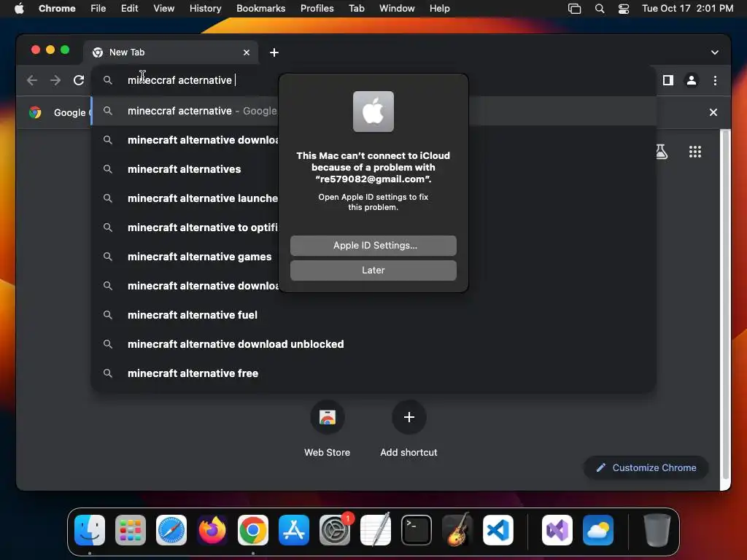Open the cloud weather app in Dock
This screenshot has width=747, height=560.
pos(598,530)
